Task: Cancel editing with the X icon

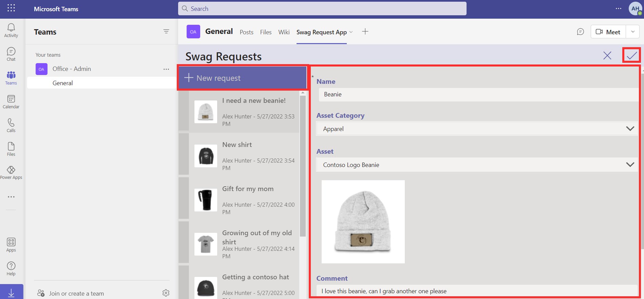Action: click(607, 56)
